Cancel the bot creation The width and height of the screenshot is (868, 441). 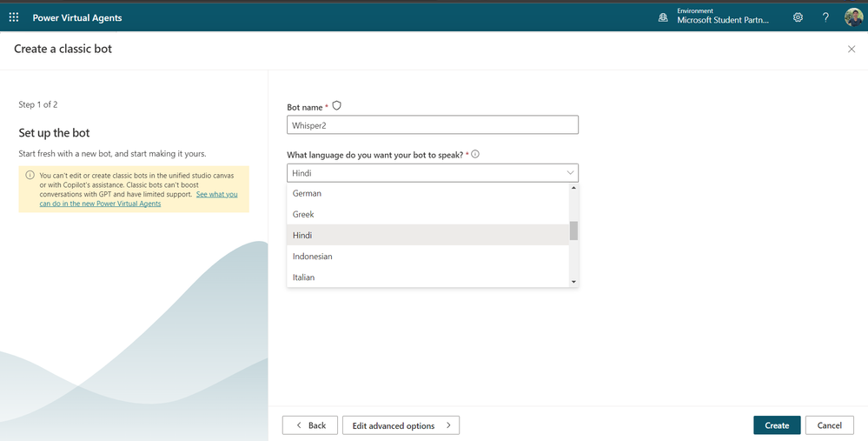pos(829,425)
